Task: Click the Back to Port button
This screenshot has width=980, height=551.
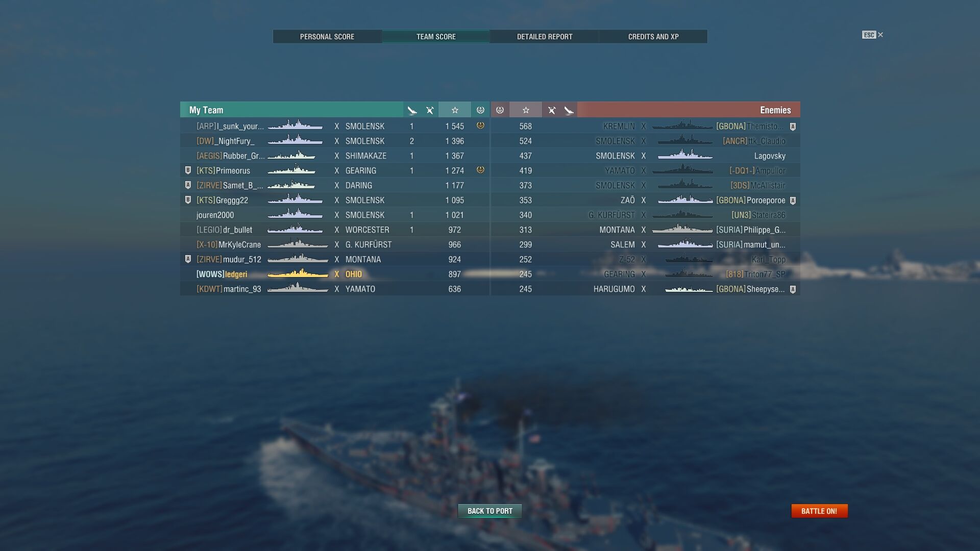Action: (490, 511)
